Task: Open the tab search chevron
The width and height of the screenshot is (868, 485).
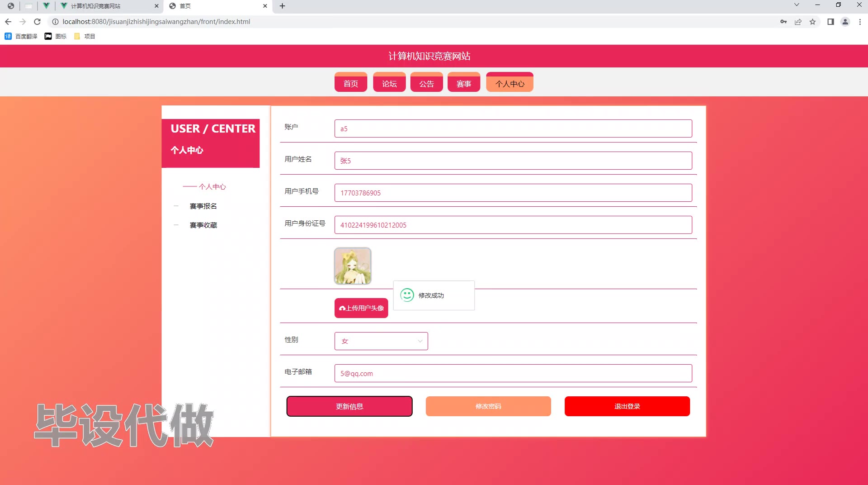Action: coord(797,5)
